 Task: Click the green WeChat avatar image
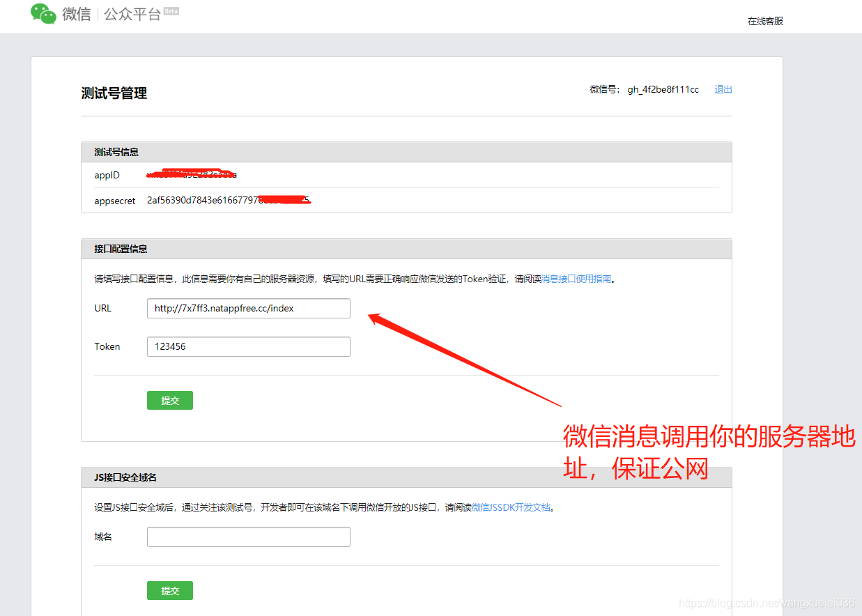pos(43,13)
